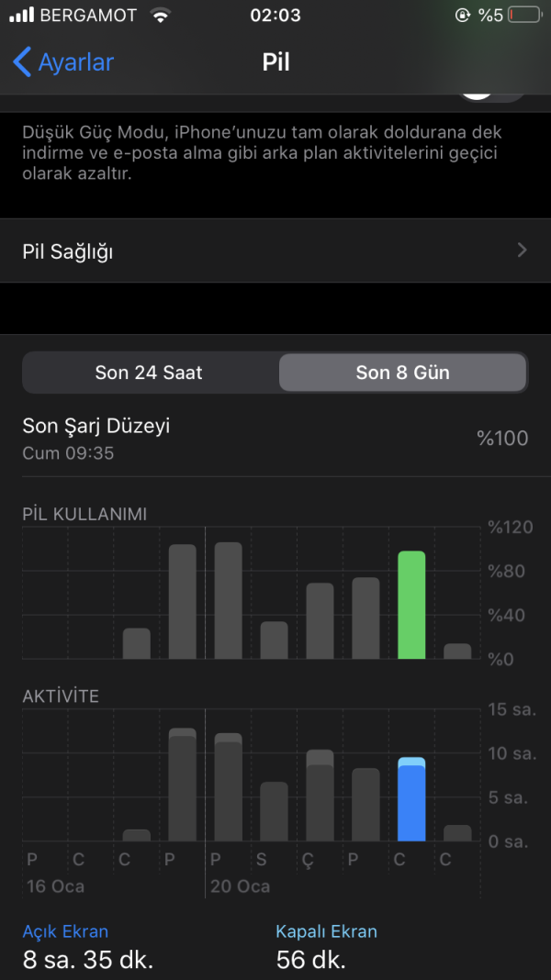
Task: Tap the back chevron icon
Action: coord(22,62)
